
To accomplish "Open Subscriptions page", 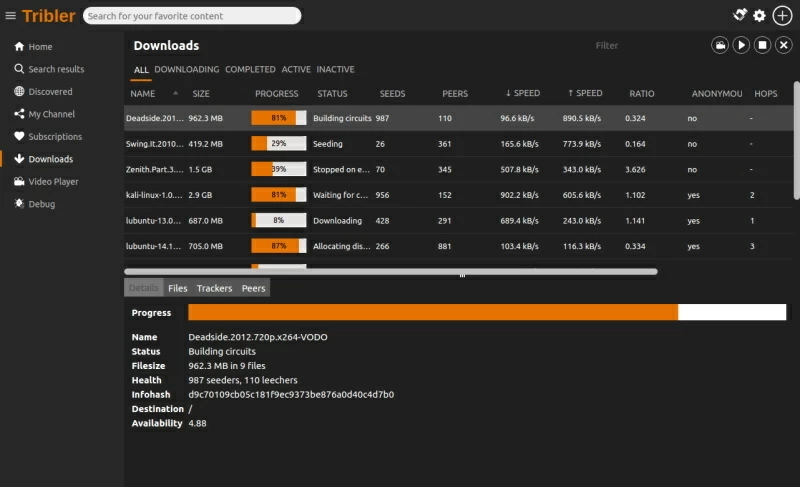I will 55,136.
